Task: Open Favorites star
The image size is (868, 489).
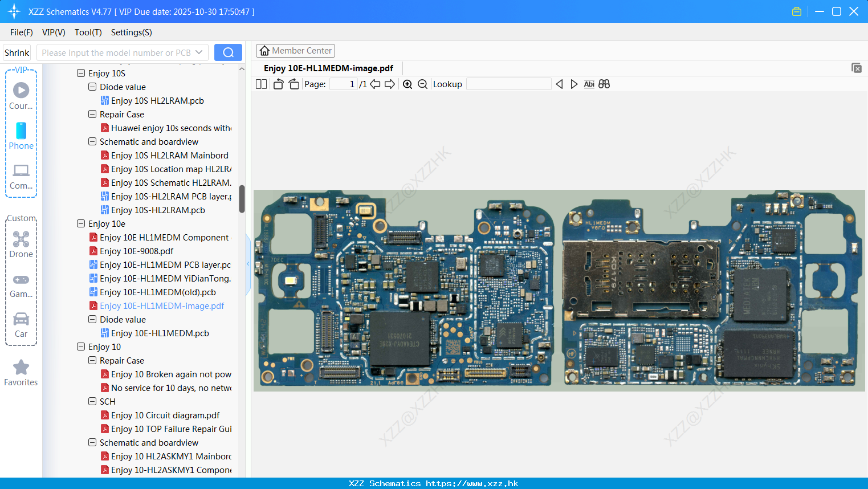Action: 21,373
